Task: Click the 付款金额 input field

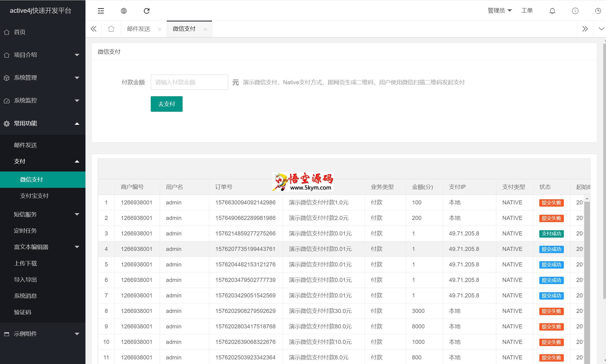Action: coord(189,82)
